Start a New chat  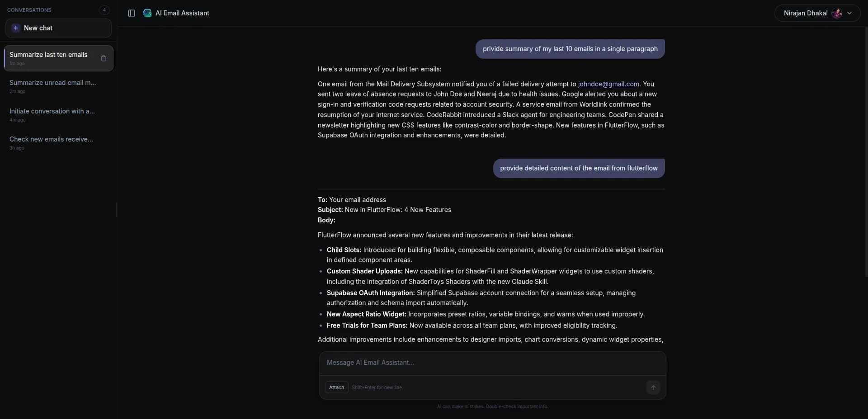coord(58,28)
